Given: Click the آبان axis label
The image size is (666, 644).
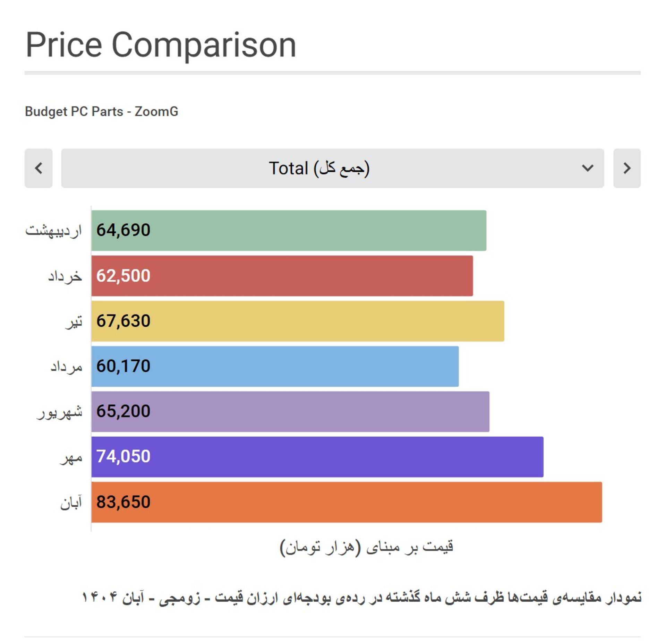Looking at the screenshot, I should (71, 502).
